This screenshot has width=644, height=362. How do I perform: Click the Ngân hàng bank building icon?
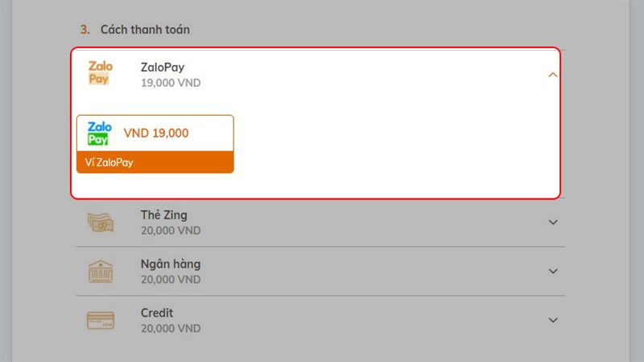[x=100, y=271]
